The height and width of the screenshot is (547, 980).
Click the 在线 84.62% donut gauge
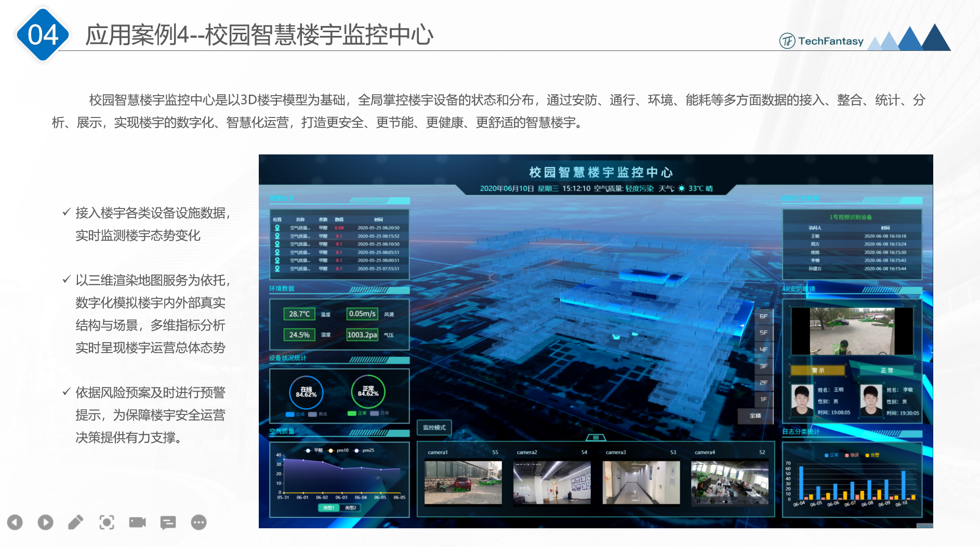click(x=307, y=392)
